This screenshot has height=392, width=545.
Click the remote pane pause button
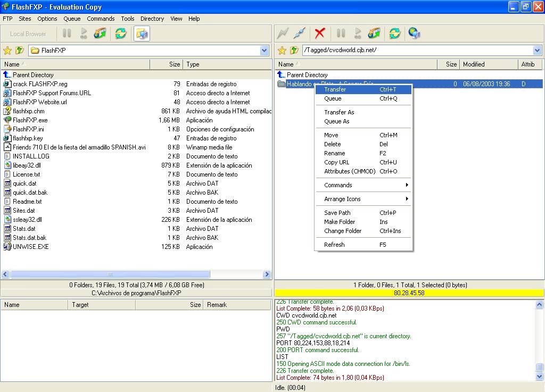coord(341,34)
